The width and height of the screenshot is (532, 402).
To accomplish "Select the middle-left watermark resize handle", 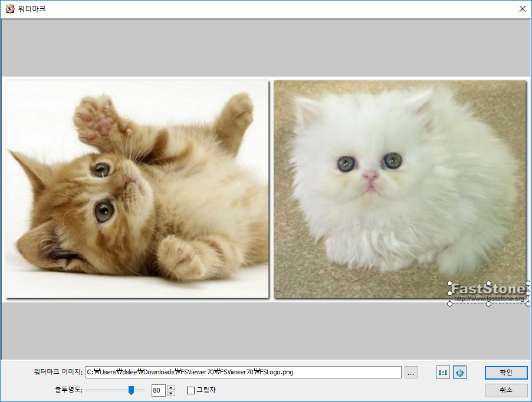I will pyautogui.click(x=450, y=293).
